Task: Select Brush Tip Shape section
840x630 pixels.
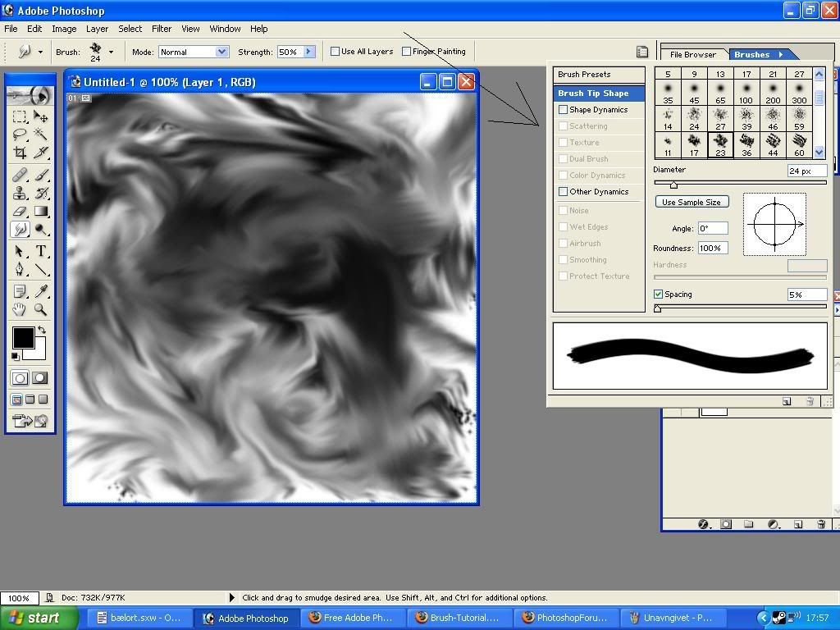Action: 599,94
